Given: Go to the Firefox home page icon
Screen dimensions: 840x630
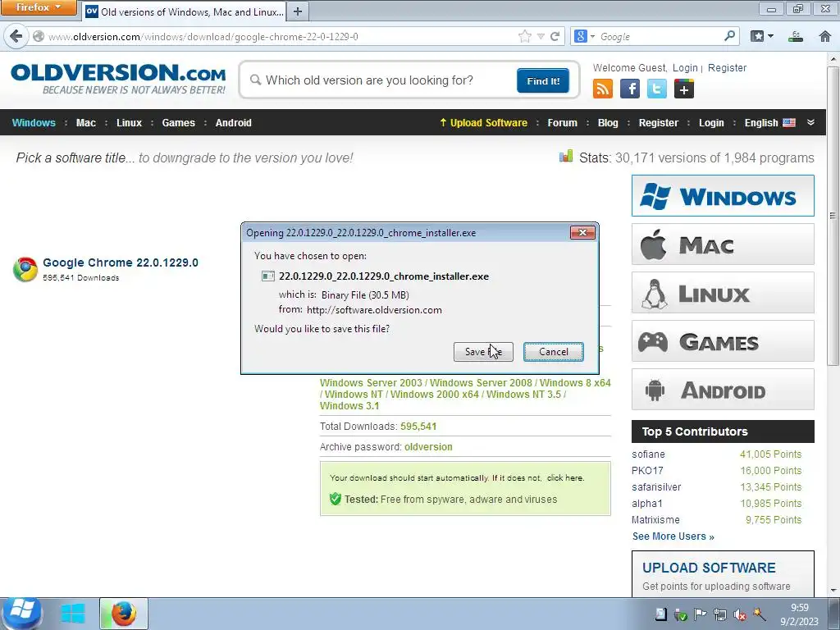Looking at the screenshot, I should 824,36.
